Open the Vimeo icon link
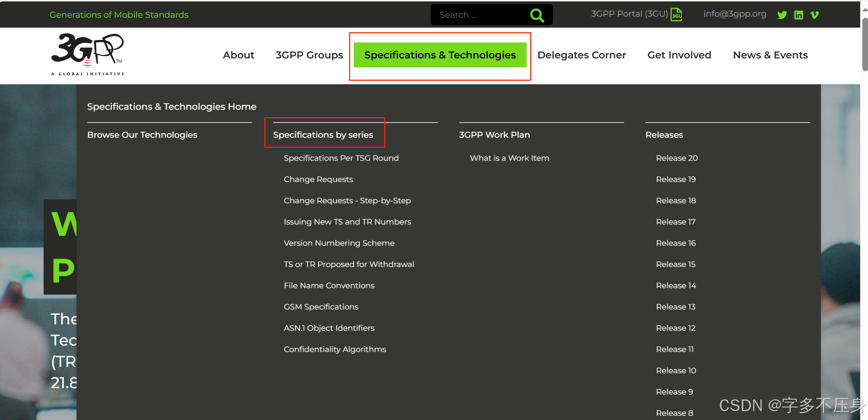This screenshot has width=868, height=420. 814,15
